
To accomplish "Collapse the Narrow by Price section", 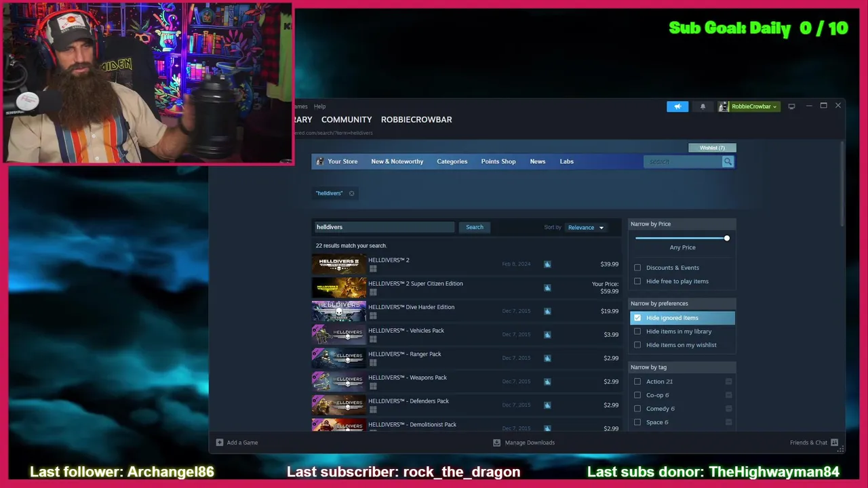I will pyautogui.click(x=682, y=224).
